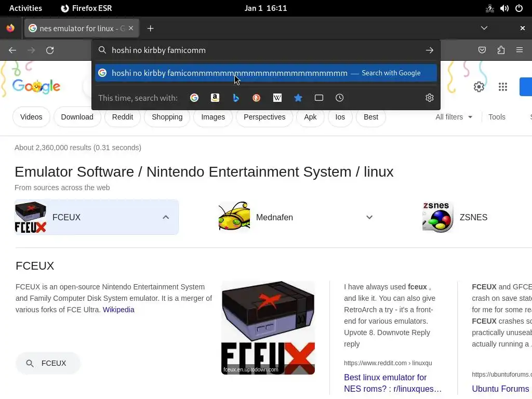Search this time with Wikipedia icon
Image resolution: width=532 pixels, height=399 pixels.
tap(277, 98)
